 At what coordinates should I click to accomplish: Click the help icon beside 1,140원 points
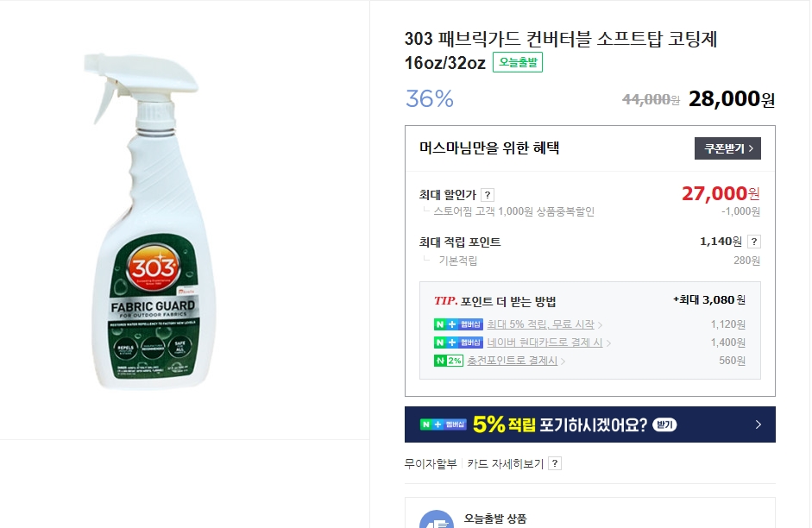point(754,242)
